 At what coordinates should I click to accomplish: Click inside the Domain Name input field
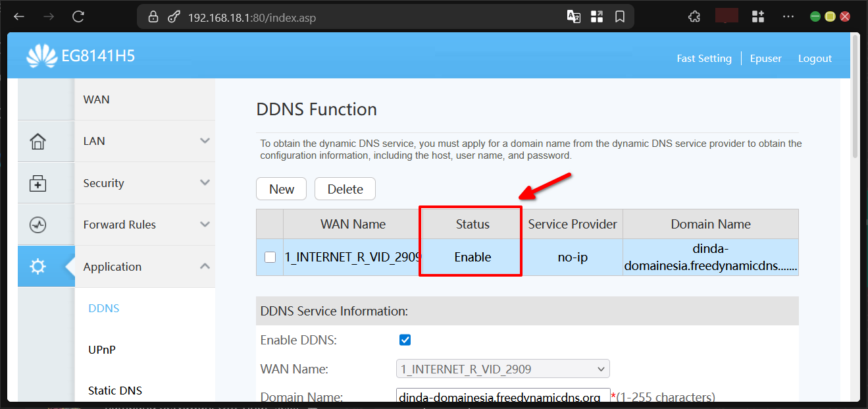tap(502, 396)
